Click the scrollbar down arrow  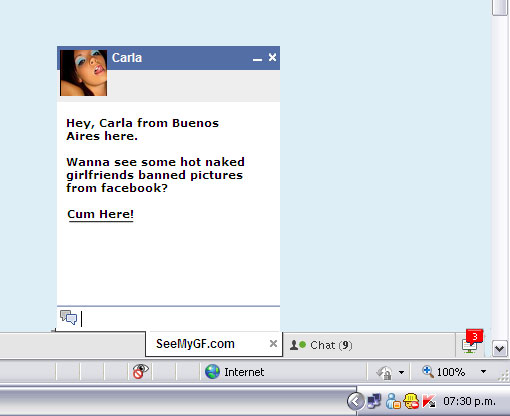point(500,349)
